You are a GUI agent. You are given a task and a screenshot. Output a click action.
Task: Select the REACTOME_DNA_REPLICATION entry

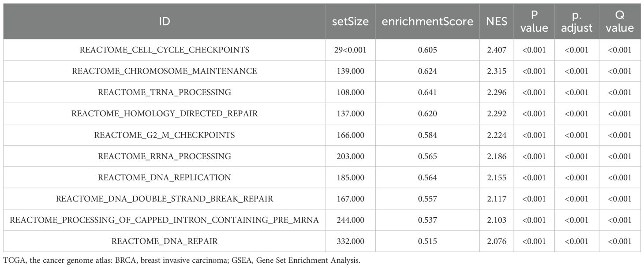pos(165,177)
